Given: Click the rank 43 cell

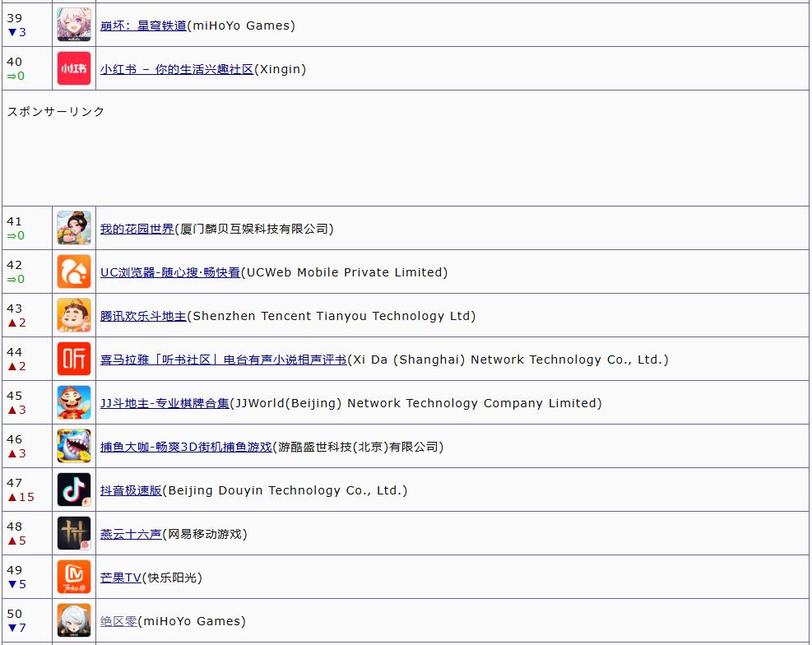Looking at the screenshot, I should coord(27,315).
